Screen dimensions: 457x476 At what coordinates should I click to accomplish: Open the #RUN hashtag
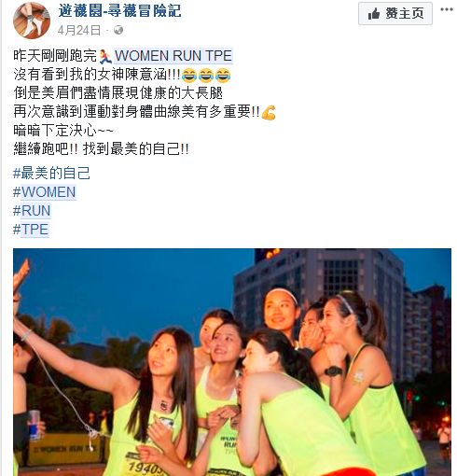pyautogui.click(x=32, y=211)
